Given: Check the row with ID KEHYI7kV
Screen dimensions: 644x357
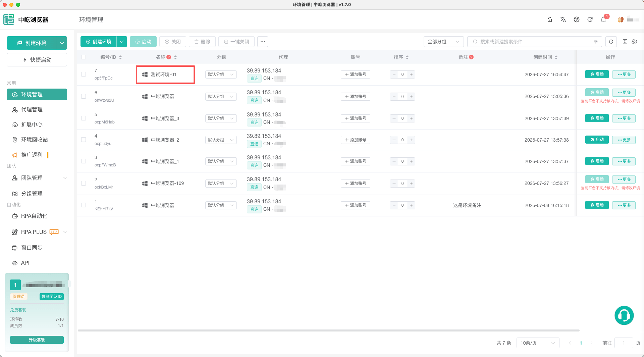Looking at the screenshot, I should 84,205.
